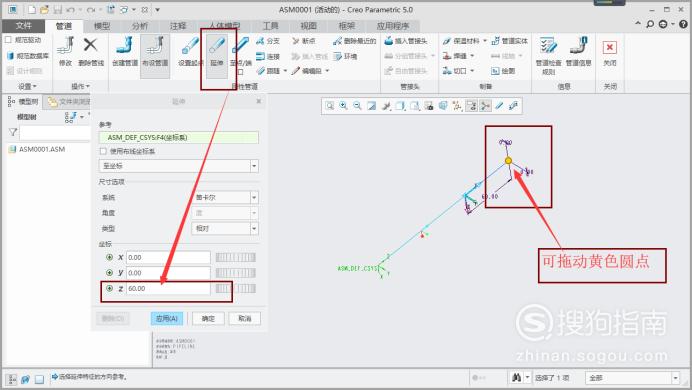Click the Repaint icon in graphics toolbar
692x390 pixels.
pos(372,106)
